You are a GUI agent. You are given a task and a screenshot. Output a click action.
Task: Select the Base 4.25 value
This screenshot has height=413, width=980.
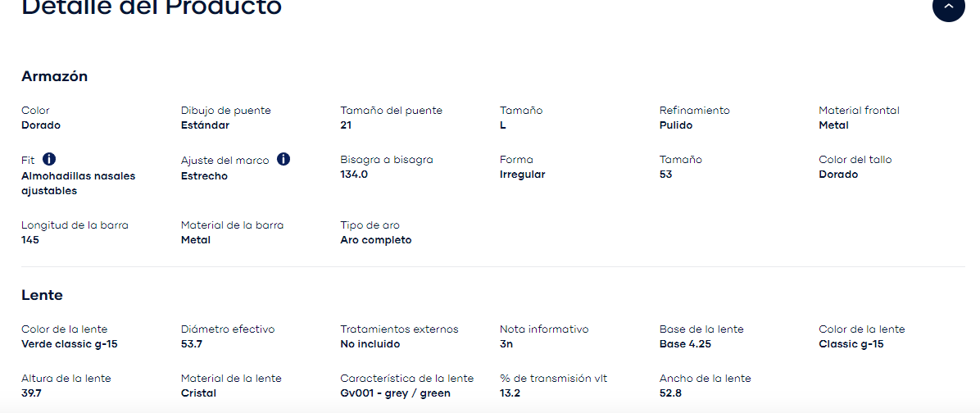click(x=685, y=344)
